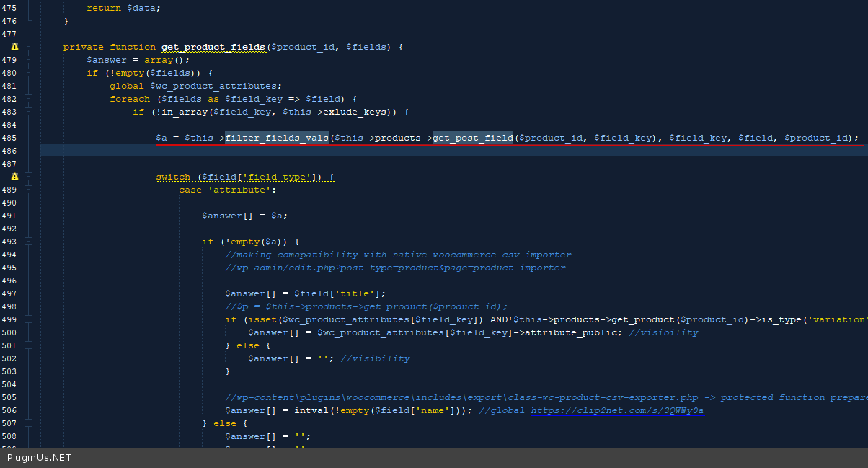The height and width of the screenshot is (468, 868).
Task: Click the PluginUs.NET label in bottom bar
Action: 40,458
